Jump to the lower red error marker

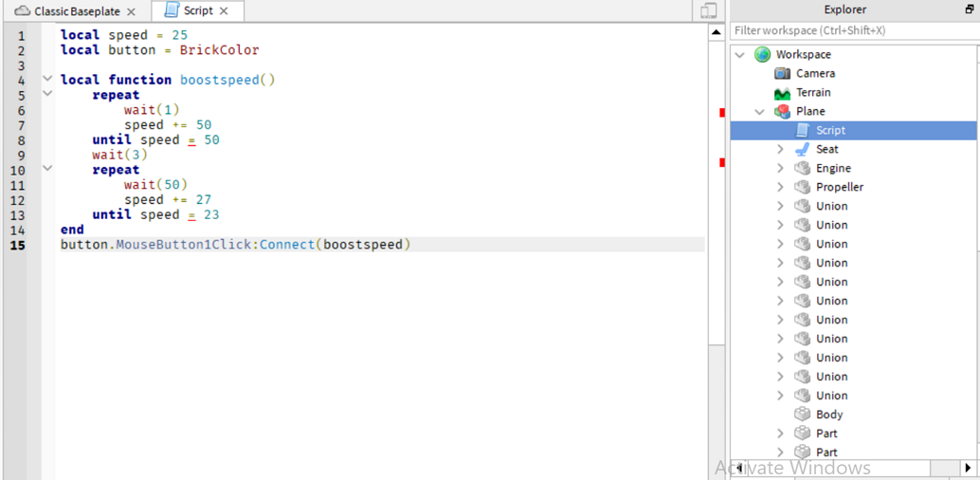(722, 163)
